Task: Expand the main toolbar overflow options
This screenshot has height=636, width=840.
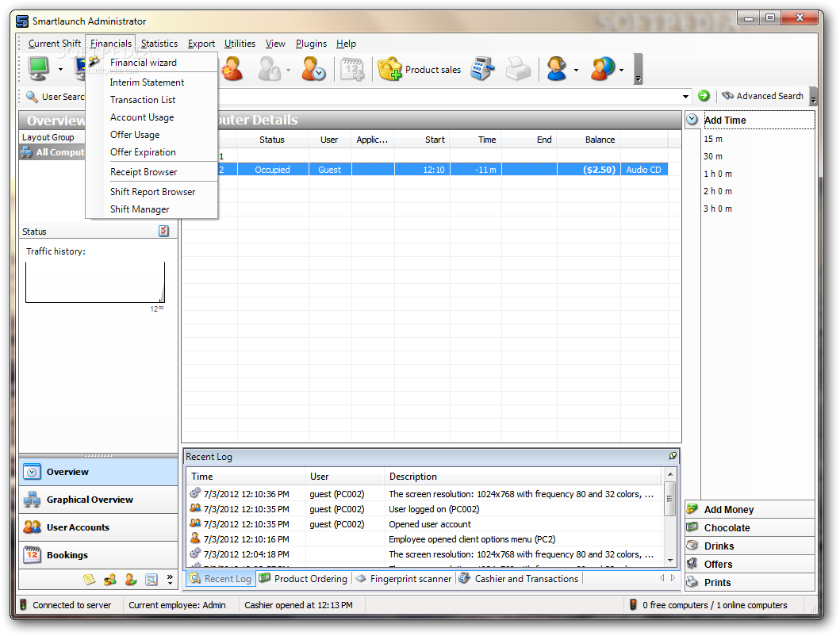Action: point(638,69)
